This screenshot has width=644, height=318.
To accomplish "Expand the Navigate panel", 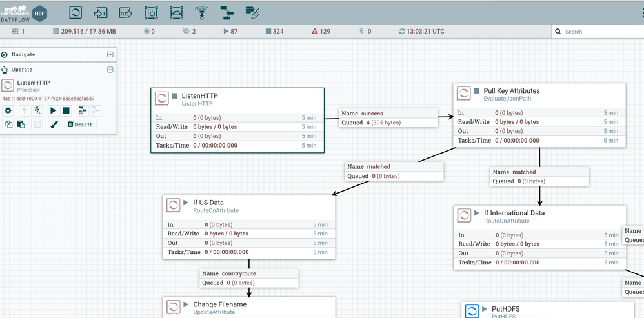I will pyautogui.click(x=110, y=55).
